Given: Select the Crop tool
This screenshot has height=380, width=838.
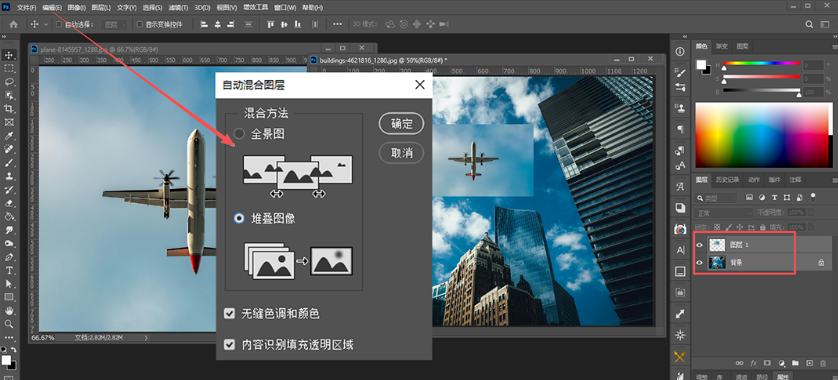Looking at the screenshot, I should coord(9,108).
